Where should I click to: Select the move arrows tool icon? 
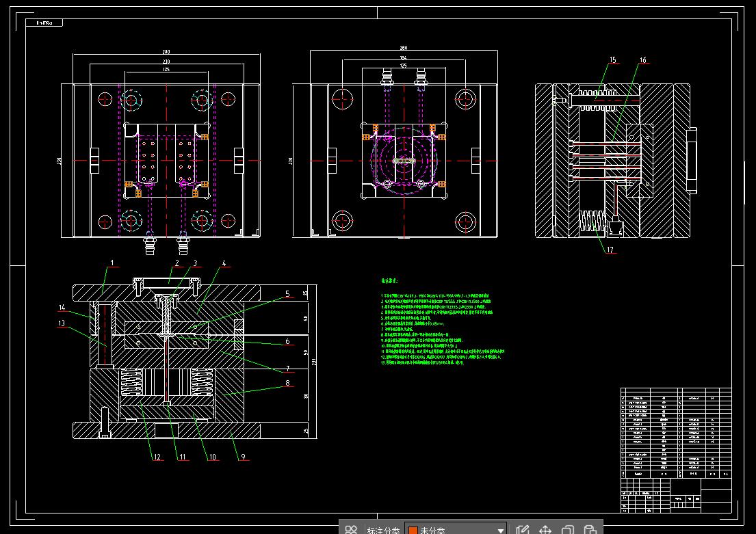pyautogui.click(x=545, y=530)
